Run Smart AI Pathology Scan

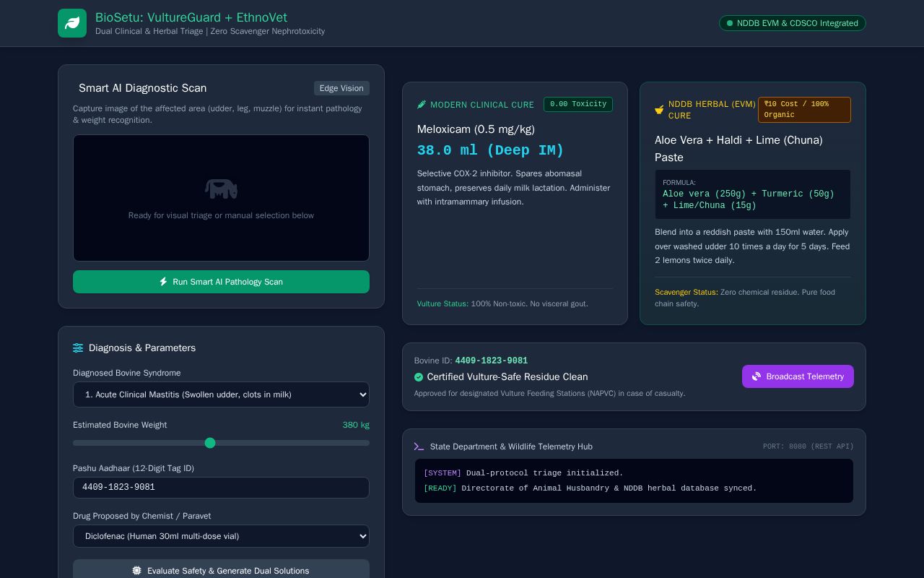click(x=221, y=282)
